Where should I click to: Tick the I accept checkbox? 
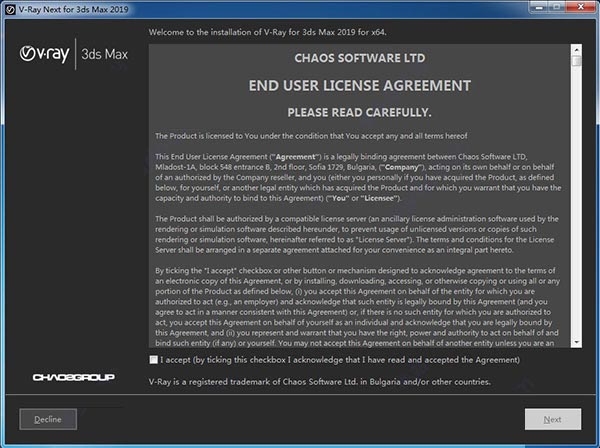click(153, 360)
